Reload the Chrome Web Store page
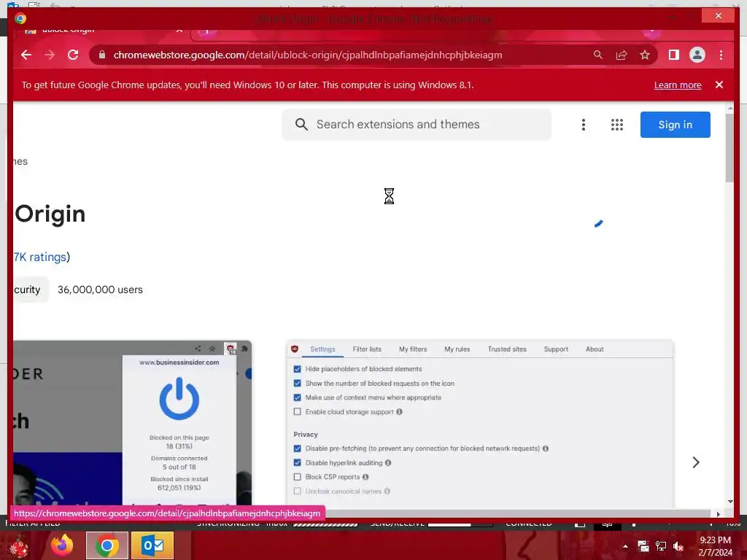The image size is (747, 560). tap(73, 55)
